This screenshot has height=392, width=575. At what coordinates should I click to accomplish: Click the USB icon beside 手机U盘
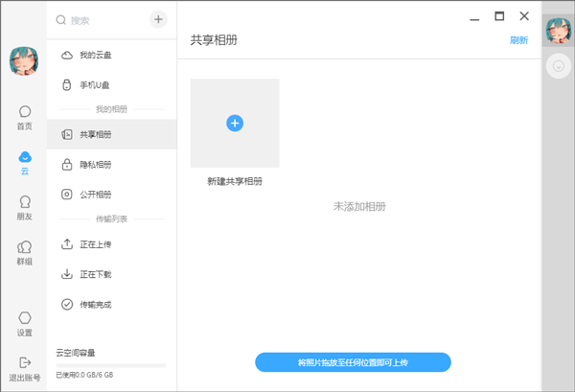(x=66, y=84)
